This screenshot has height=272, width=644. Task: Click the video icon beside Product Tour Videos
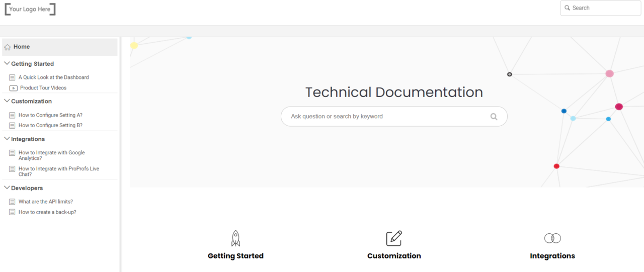(x=13, y=88)
